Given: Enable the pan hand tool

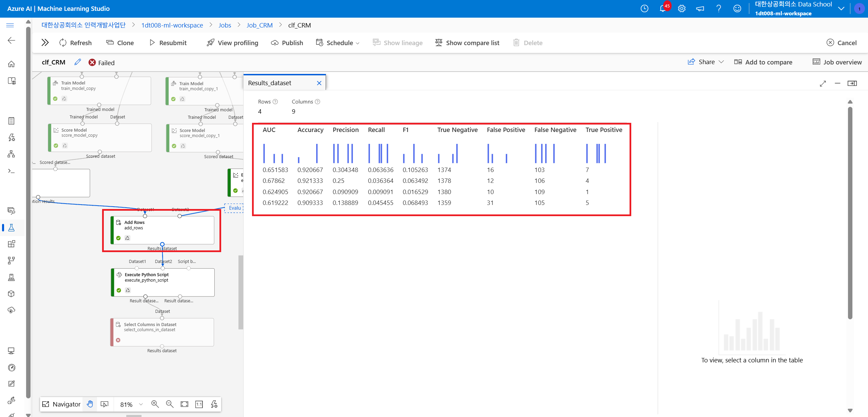Looking at the screenshot, I should point(90,404).
